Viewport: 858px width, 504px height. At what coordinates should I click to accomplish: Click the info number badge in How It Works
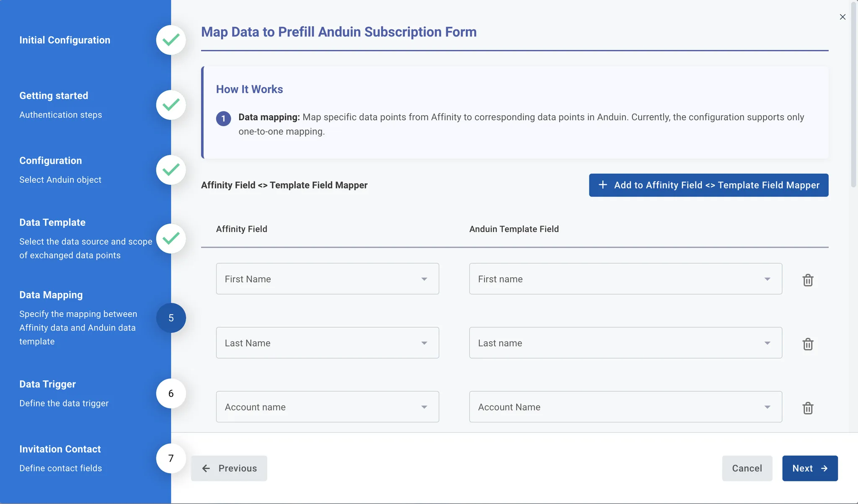223,119
